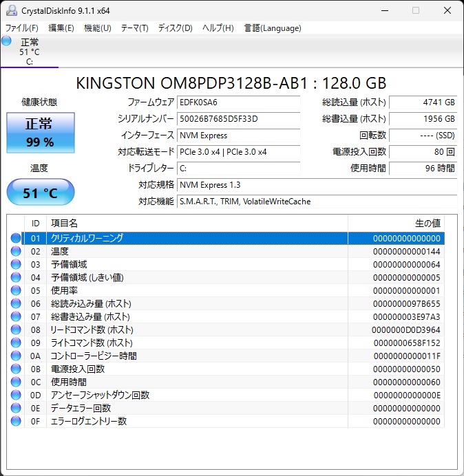Click raw value 00000000000144
The height and width of the screenshot is (476, 464).
(407, 251)
